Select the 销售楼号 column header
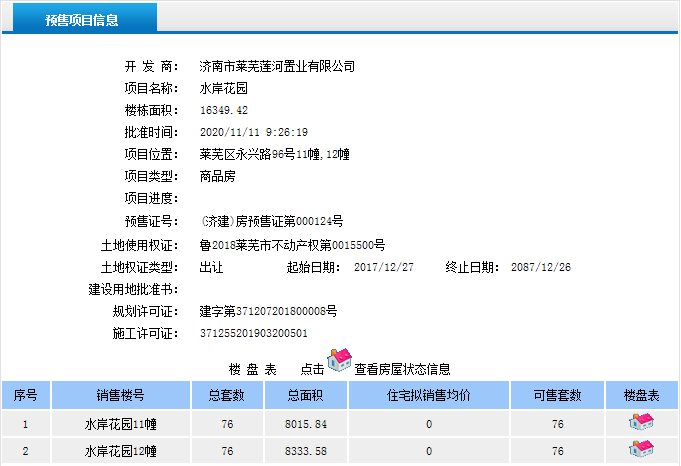This screenshot has width=681, height=466. (121, 395)
